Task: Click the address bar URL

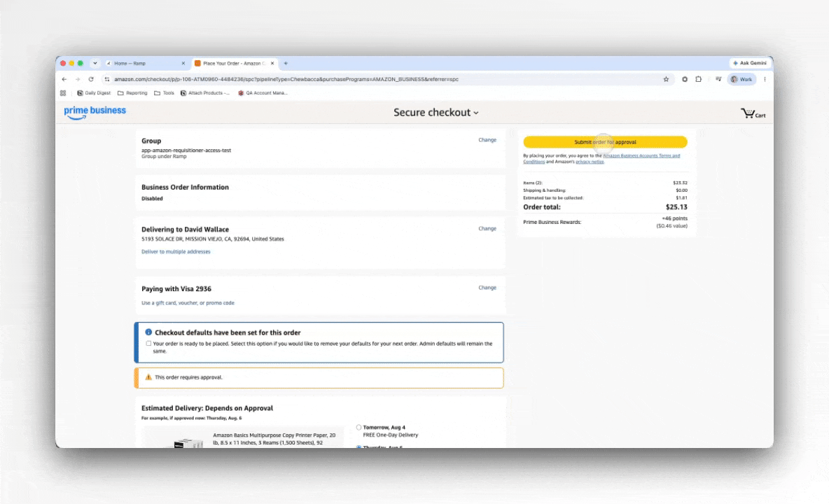Action: click(x=286, y=79)
